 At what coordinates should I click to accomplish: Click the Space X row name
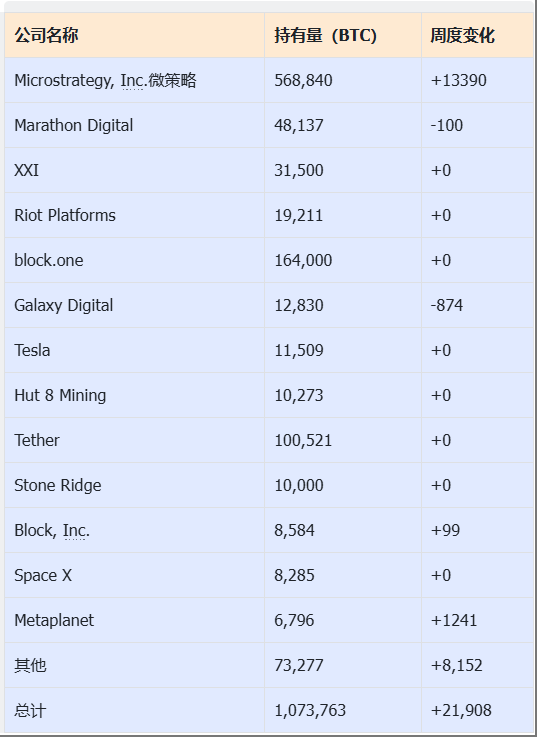43,575
